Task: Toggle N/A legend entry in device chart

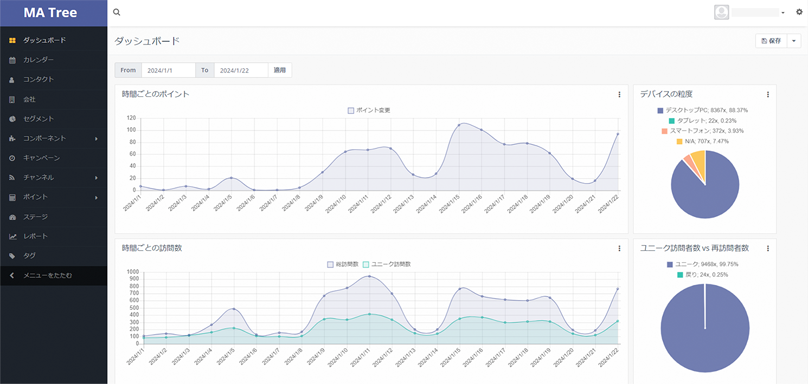Action: click(x=703, y=141)
